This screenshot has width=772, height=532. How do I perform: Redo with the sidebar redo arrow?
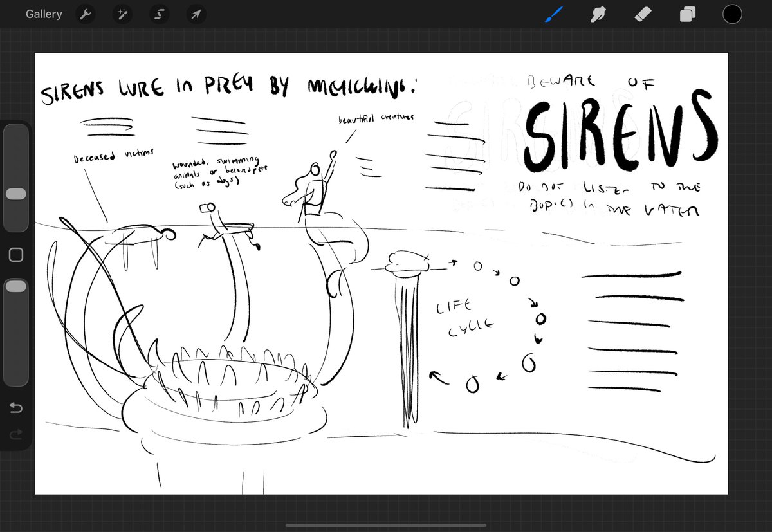click(16, 436)
